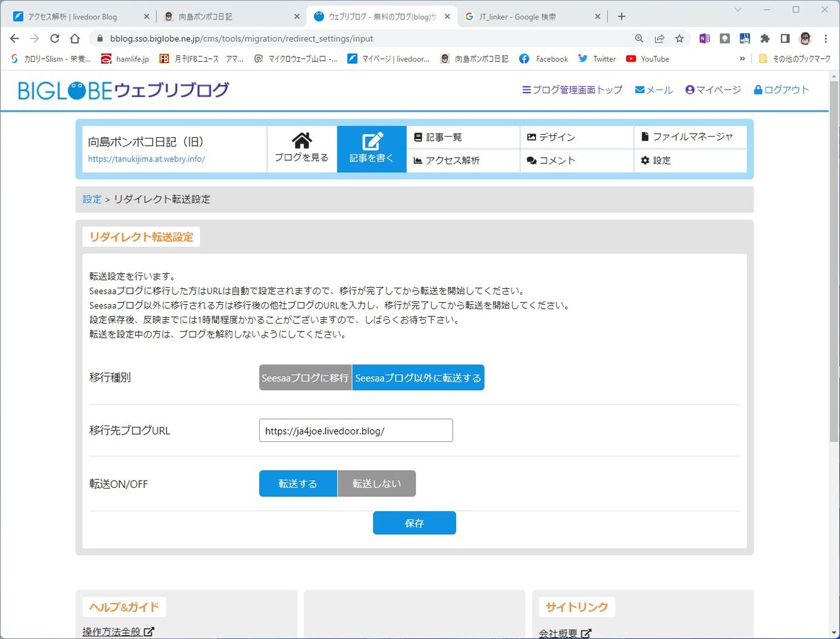This screenshot has width=840, height=639.
Task: Open the デザイン menu item
Action: coord(577,137)
